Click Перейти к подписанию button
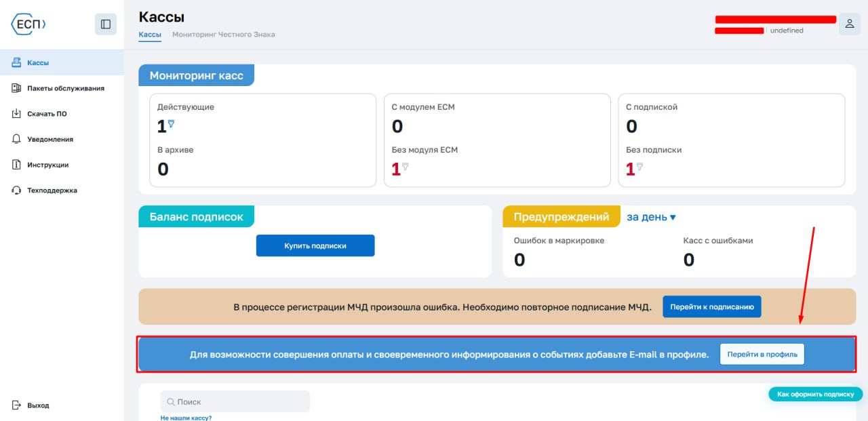The height and width of the screenshot is (421, 868). click(x=711, y=307)
